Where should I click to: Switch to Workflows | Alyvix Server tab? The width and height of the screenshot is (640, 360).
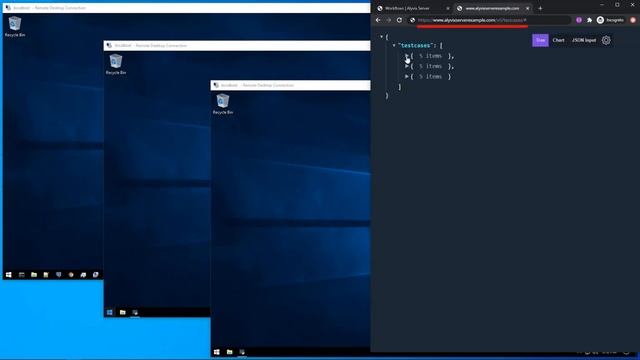pos(411,8)
